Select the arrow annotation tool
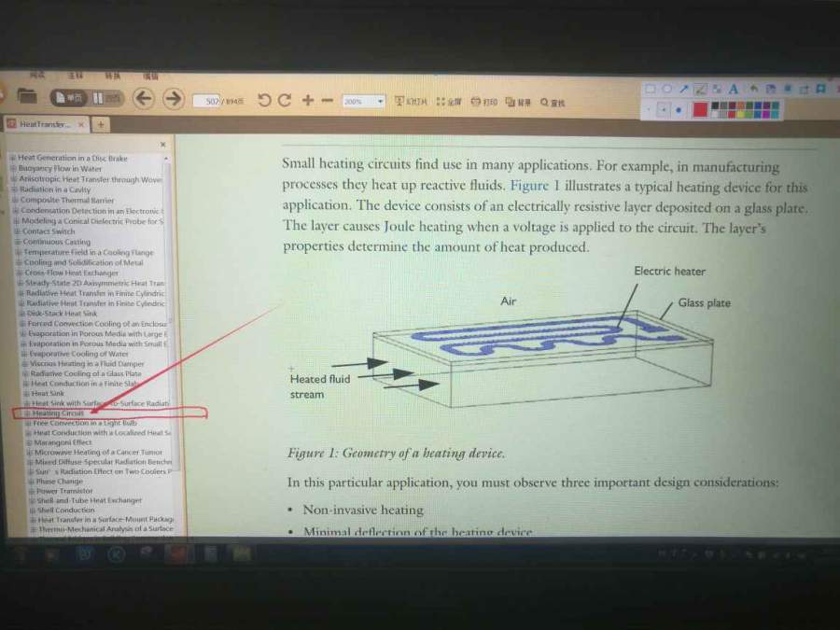 (x=683, y=89)
